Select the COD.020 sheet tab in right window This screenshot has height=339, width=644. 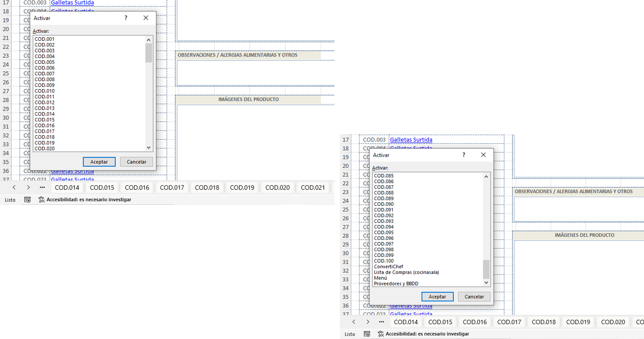[613, 322]
